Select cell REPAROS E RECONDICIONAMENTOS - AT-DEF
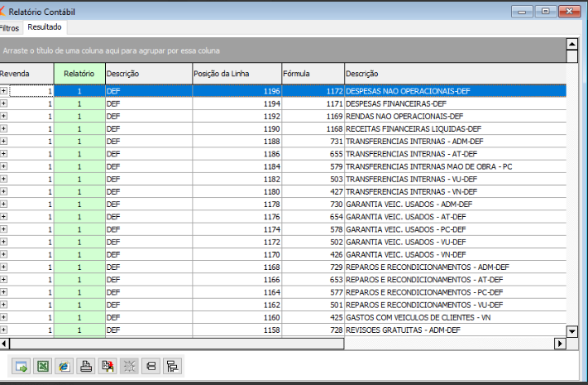The width and height of the screenshot is (588, 385). 455,280
